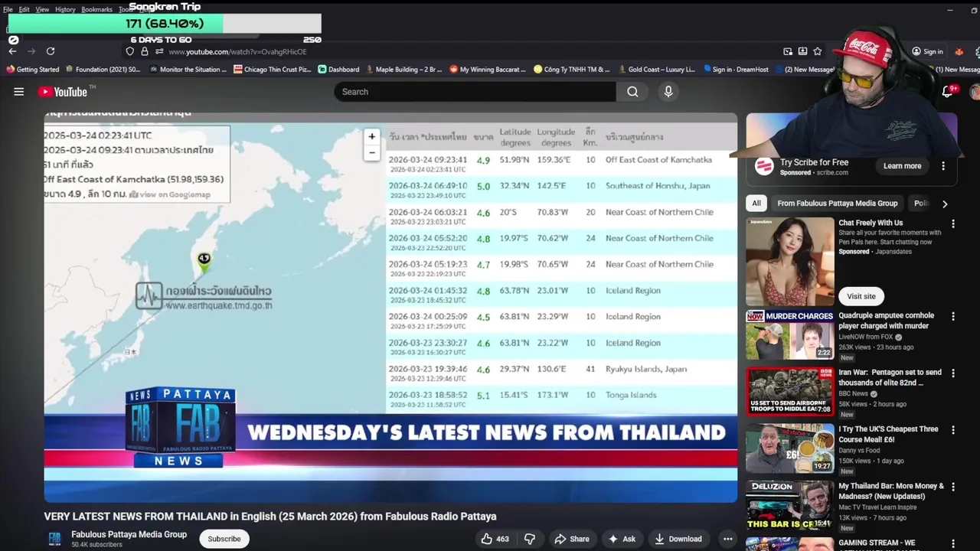This screenshot has width=980, height=551.
Task: Open the History menu
Action: click(65, 9)
